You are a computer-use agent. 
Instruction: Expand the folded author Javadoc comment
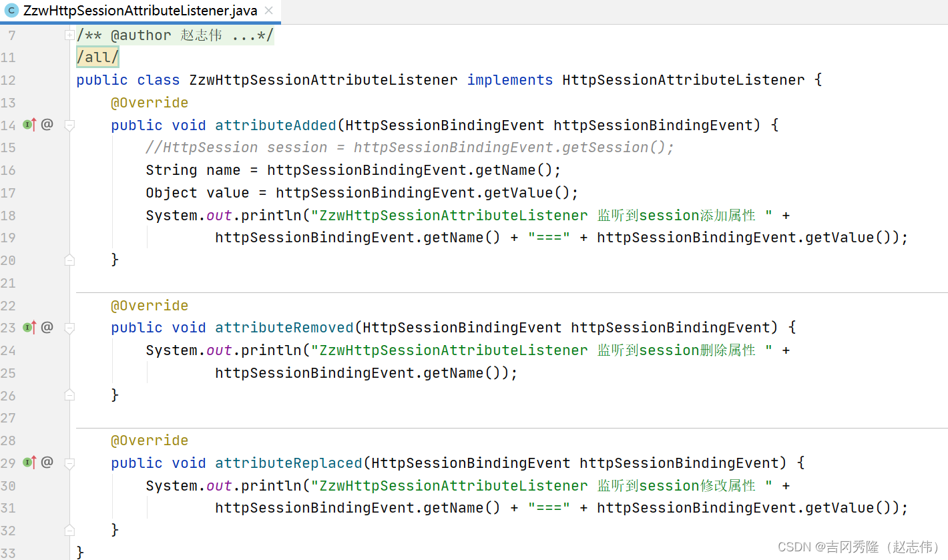69,35
